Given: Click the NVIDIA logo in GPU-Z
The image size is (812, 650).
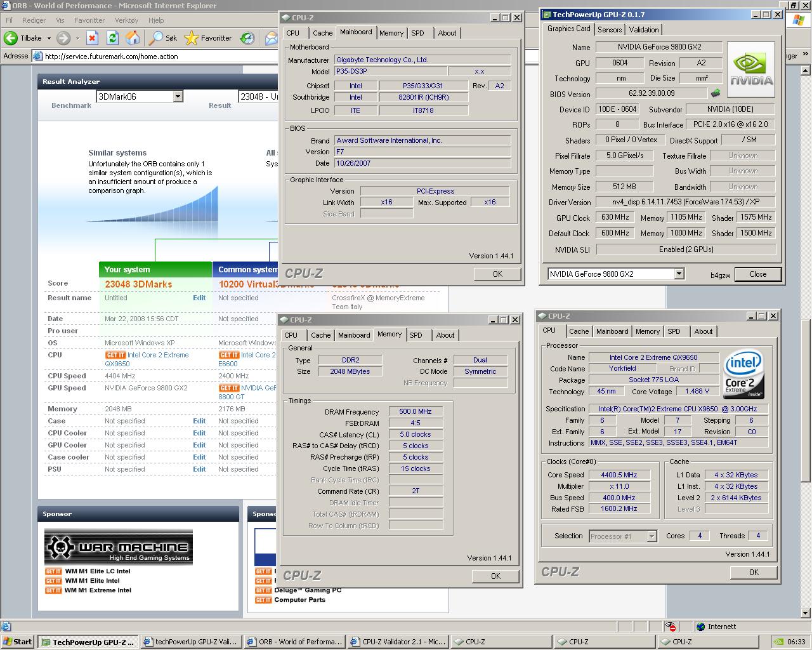Looking at the screenshot, I should [751, 69].
